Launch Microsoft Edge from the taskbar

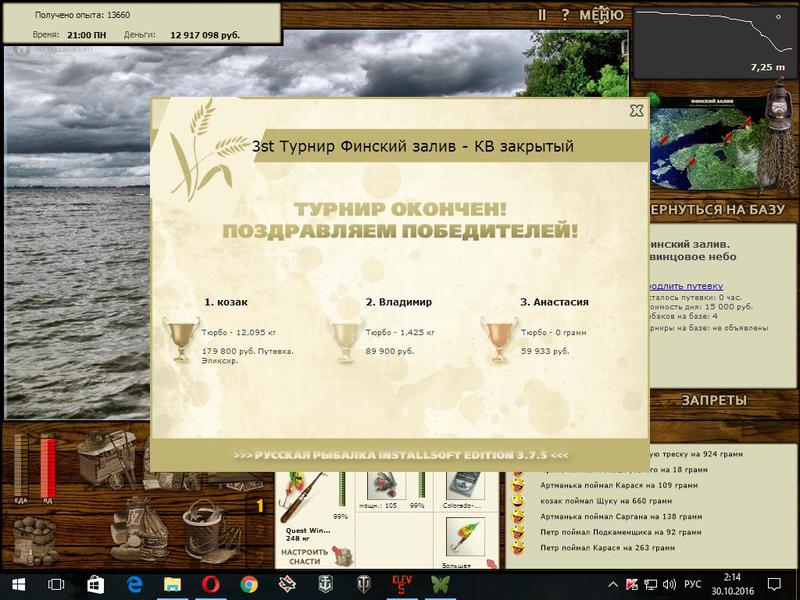point(134,585)
